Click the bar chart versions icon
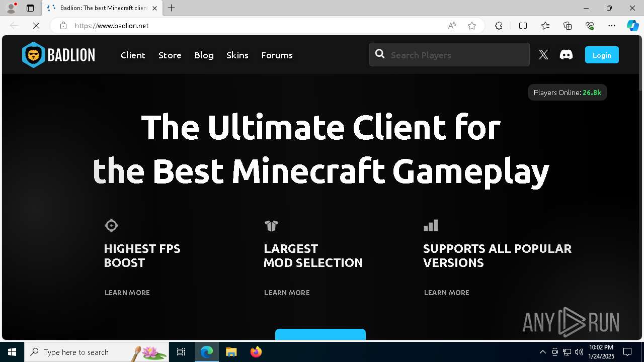The image size is (644, 362). 431,225
